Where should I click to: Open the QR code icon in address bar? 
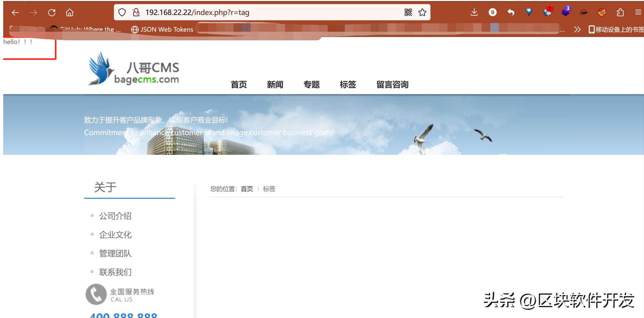pyautogui.click(x=408, y=12)
